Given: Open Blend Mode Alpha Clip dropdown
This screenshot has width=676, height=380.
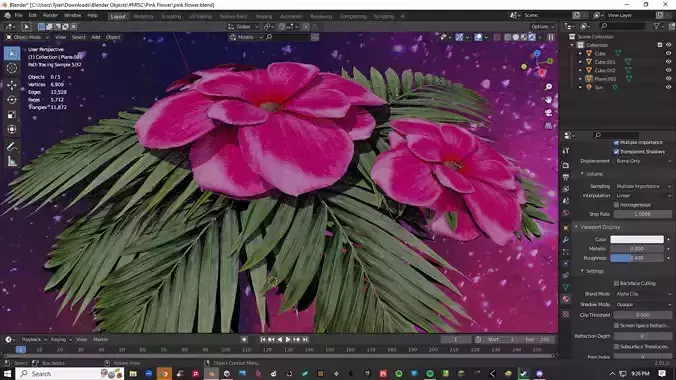Looking at the screenshot, I should 643,294.
